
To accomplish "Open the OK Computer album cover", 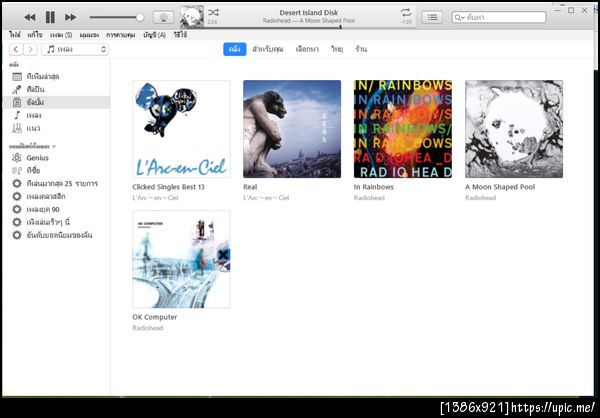I will pyautogui.click(x=181, y=259).
